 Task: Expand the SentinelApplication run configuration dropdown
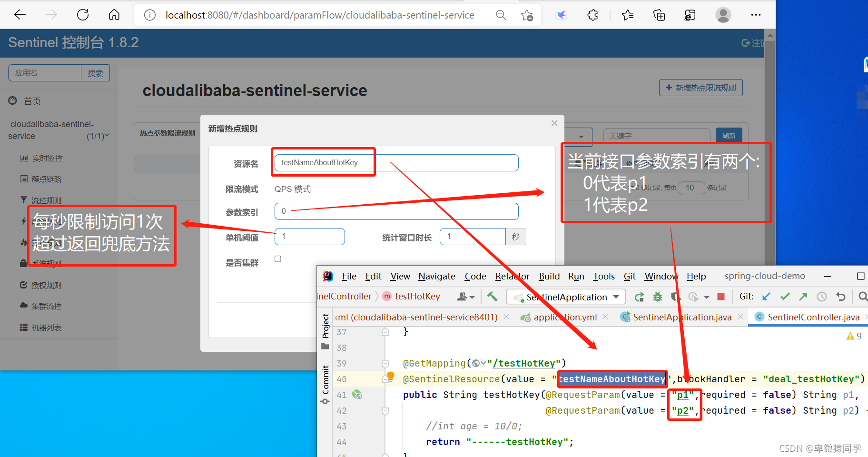click(616, 297)
